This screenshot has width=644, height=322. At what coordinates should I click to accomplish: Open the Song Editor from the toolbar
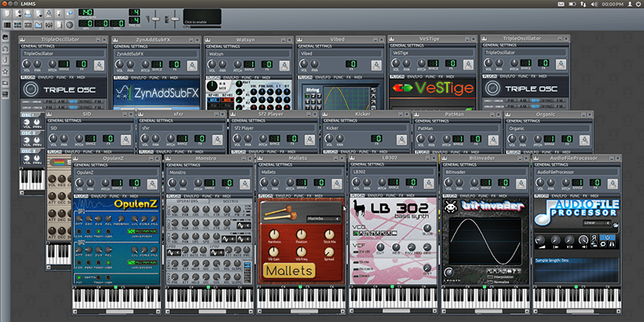6,24
